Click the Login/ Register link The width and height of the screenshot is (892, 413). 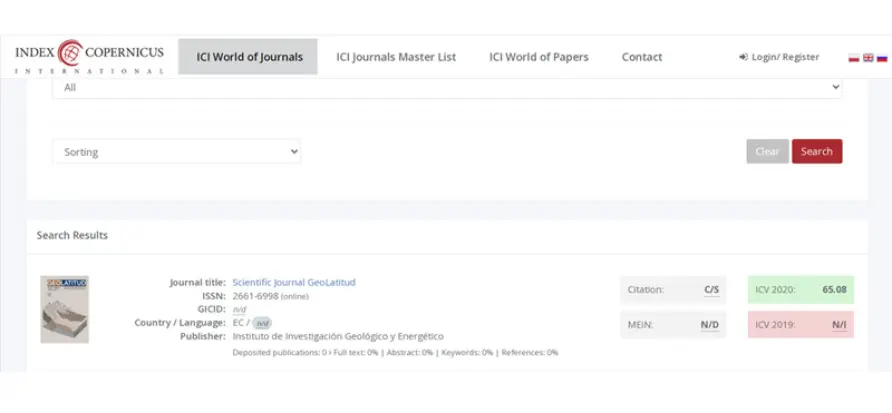[779, 57]
